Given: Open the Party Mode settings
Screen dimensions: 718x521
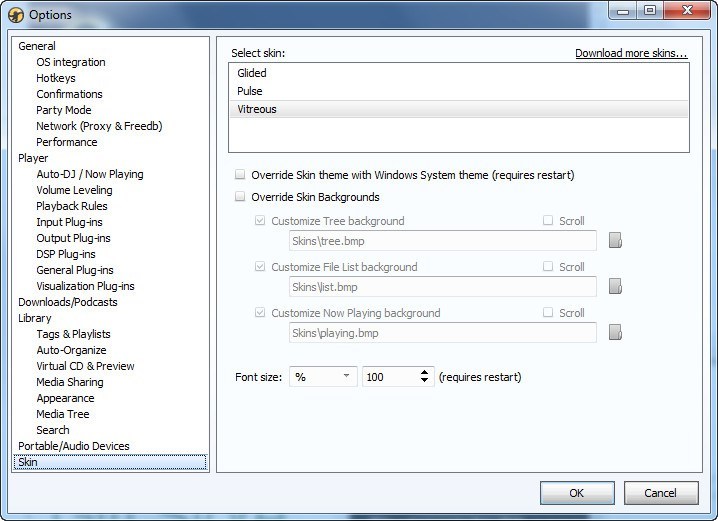Looking at the screenshot, I should (64, 110).
